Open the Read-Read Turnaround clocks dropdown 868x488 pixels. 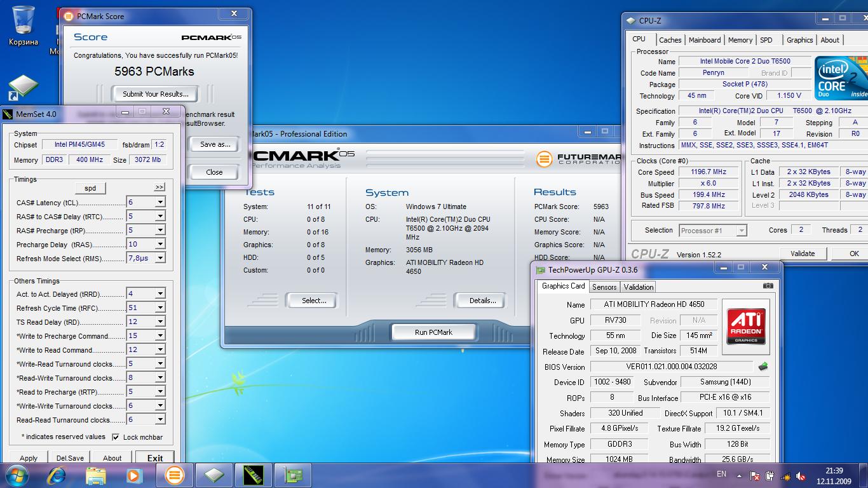160,419
